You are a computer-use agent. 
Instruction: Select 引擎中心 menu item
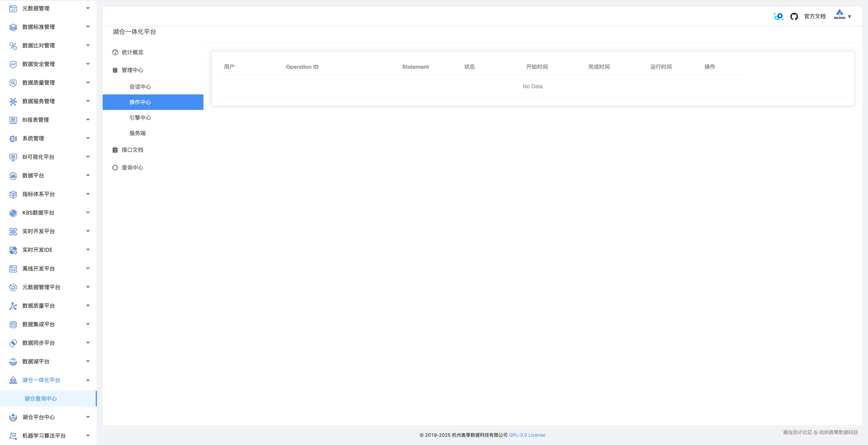pos(140,117)
